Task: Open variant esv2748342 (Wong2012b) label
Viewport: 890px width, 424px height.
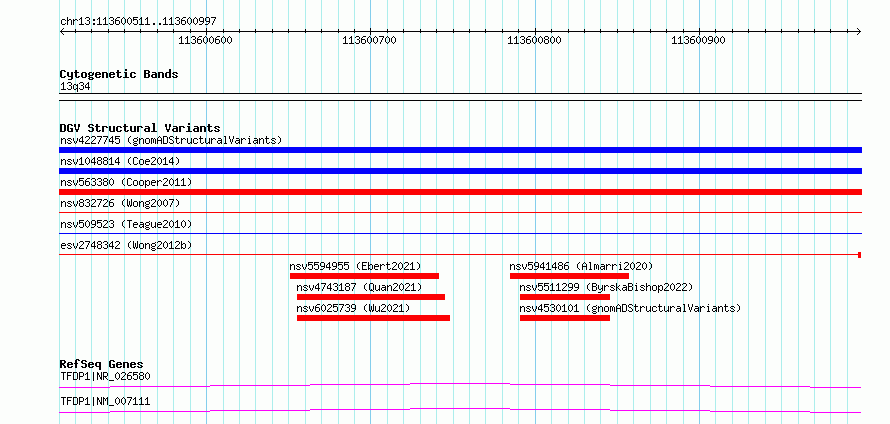Action: [126, 245]
